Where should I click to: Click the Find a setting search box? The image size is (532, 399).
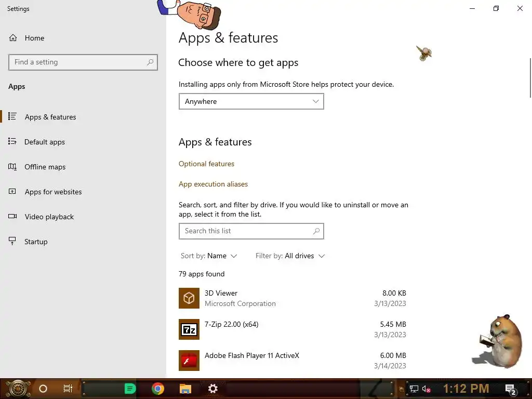point(83,62)
